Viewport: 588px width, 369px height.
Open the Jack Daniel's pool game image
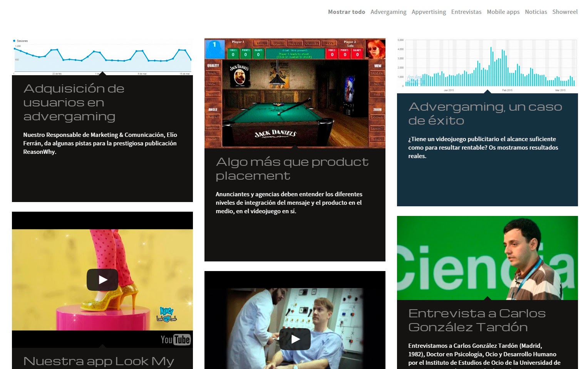(x=295, y=93)
